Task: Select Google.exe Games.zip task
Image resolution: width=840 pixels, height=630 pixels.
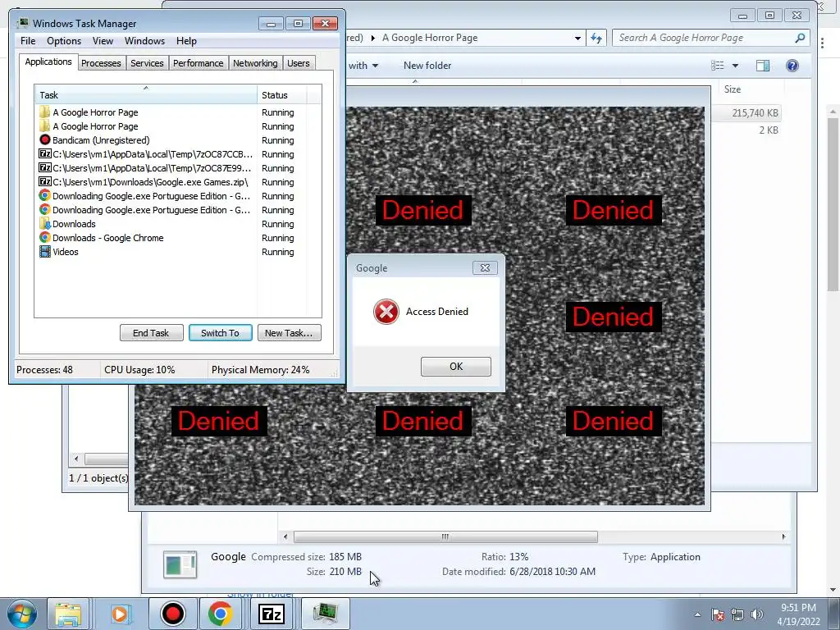Action: pos(178,182)
